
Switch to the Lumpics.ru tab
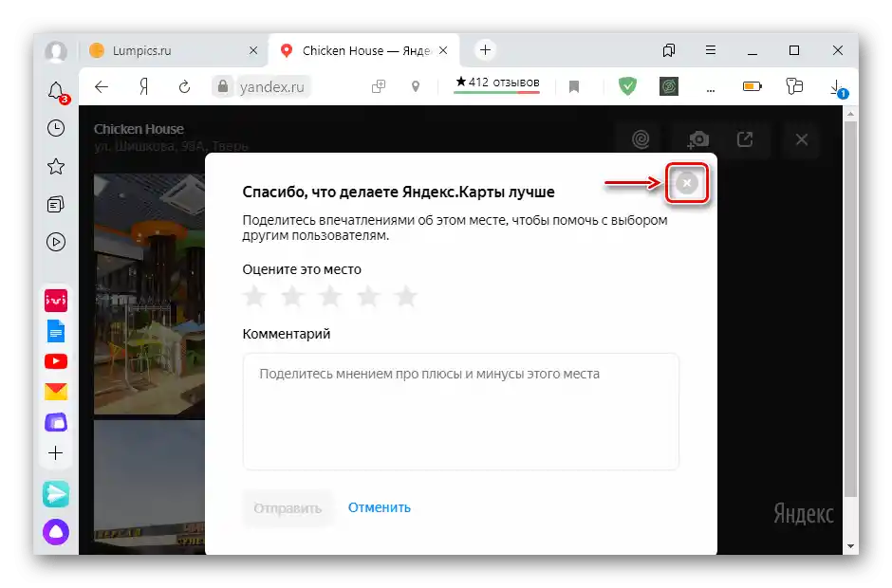(171, 50)
